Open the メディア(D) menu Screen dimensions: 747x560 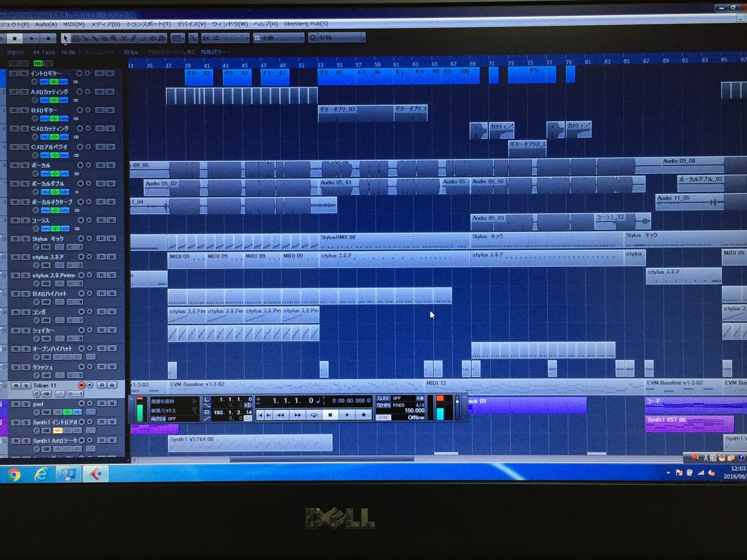pyautogui.click(x=105, y=24)
